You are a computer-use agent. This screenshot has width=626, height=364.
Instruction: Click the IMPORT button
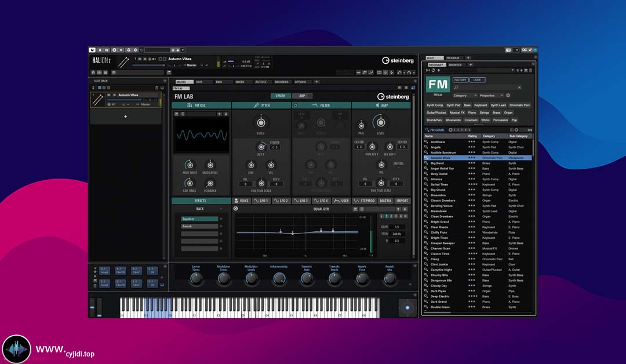[402, 201]
